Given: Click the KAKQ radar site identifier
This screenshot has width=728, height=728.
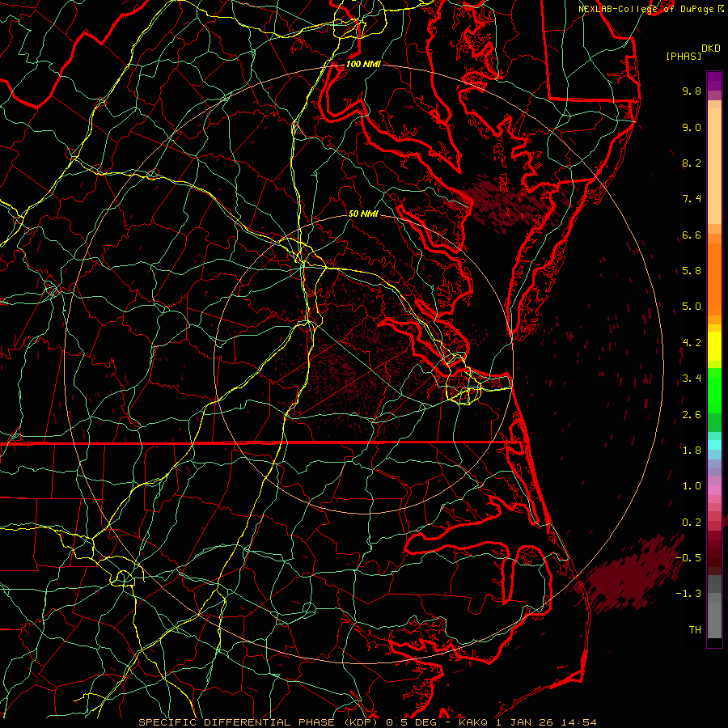Looking at the screenshot, I should pos(472,722).
